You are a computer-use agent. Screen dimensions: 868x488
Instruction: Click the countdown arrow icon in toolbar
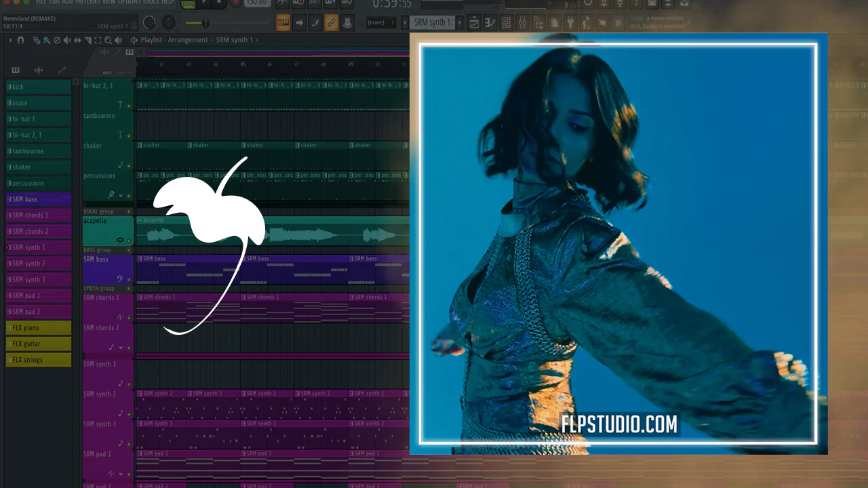[x=299, y=22]
